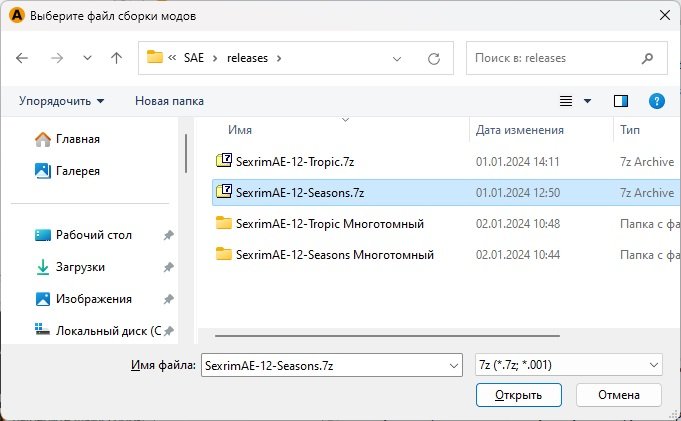Viewport: 681px width, 421px height.
Task: Click the Up one folder arrow
Action: click(x=117, y=58)
